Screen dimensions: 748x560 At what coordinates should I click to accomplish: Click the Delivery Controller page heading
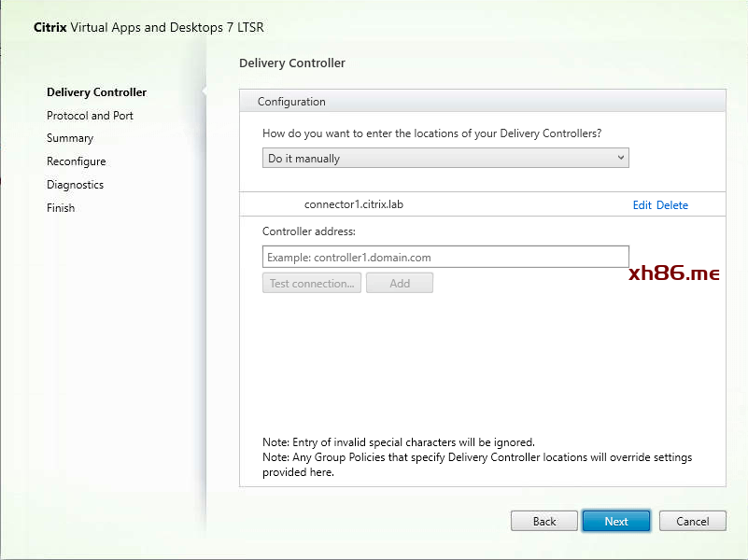tap(292, 63)
